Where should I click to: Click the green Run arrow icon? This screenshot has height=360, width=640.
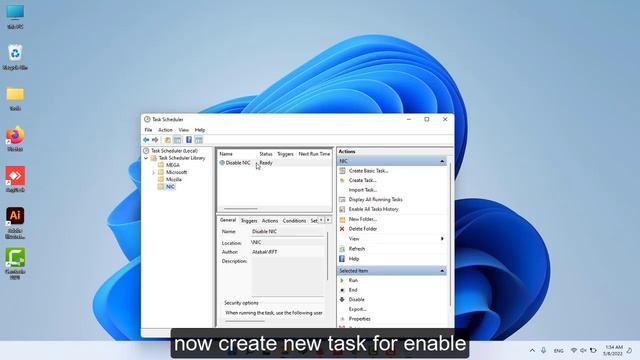click(342, 280)
